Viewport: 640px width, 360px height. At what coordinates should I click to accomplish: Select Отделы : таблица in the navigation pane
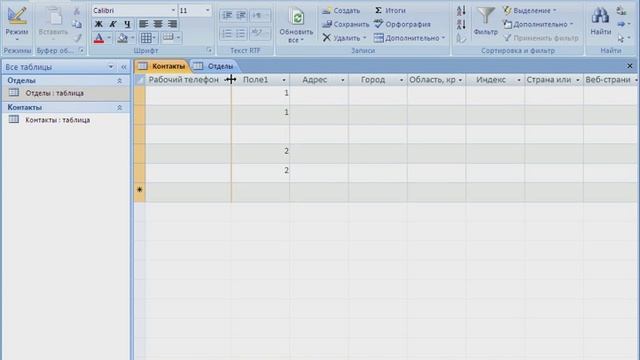click(x=66, y=93)
